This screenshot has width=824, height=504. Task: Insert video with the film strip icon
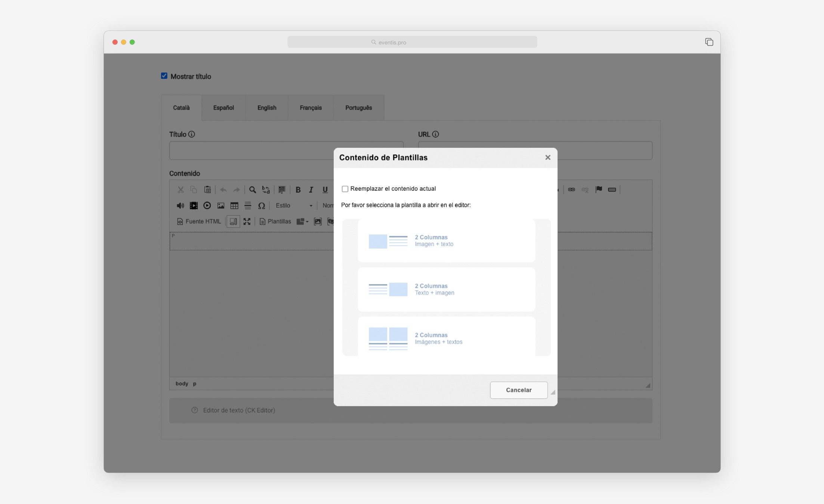pyautogui.click(x=194, y=206)
